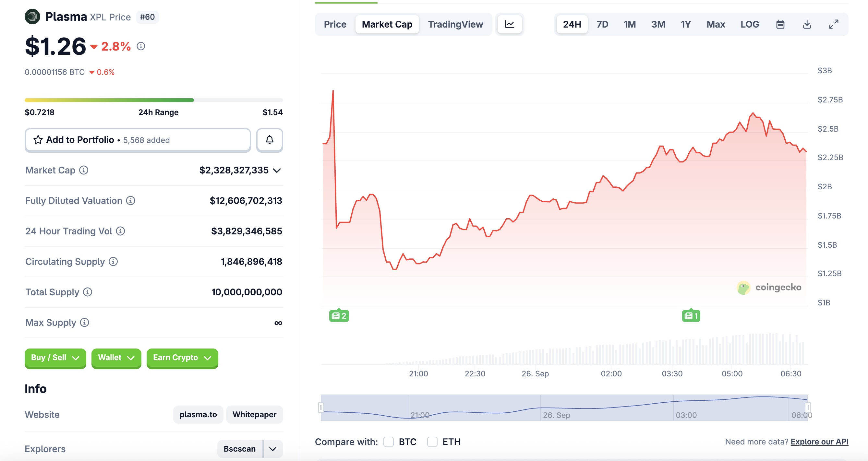Switch to line chart type icon
Viewport: 868px width, 461px height.
coord(510,24)
